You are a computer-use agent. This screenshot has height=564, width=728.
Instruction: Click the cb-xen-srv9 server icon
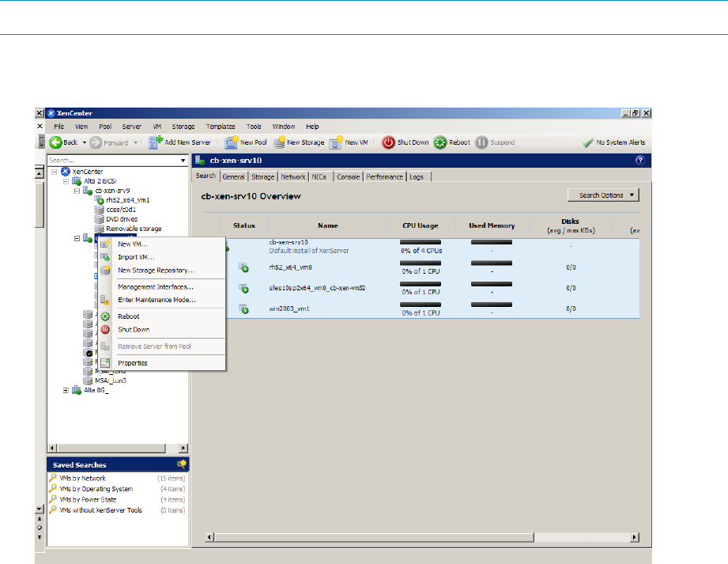[x=88, y=191]
